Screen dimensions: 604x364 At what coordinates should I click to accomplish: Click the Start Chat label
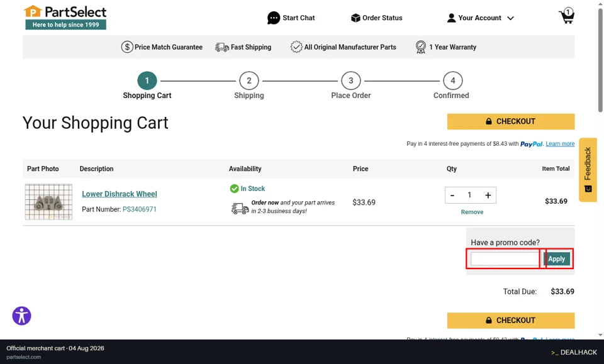click(298, 18)
